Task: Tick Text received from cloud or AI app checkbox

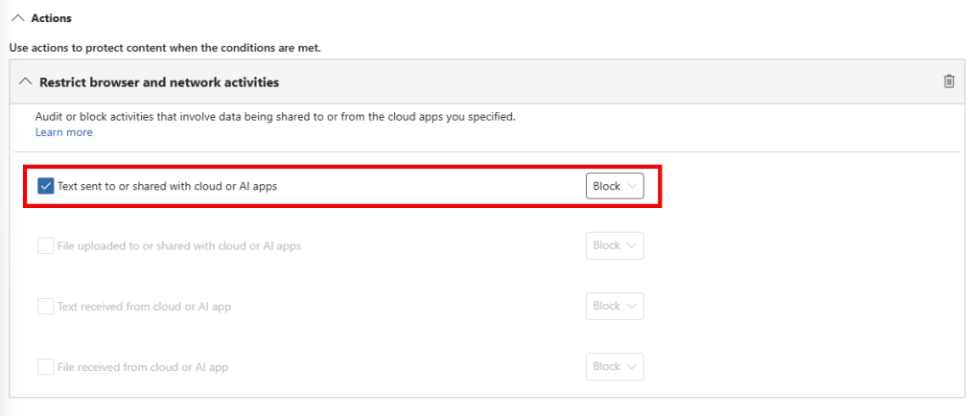Action: (45, 307)
